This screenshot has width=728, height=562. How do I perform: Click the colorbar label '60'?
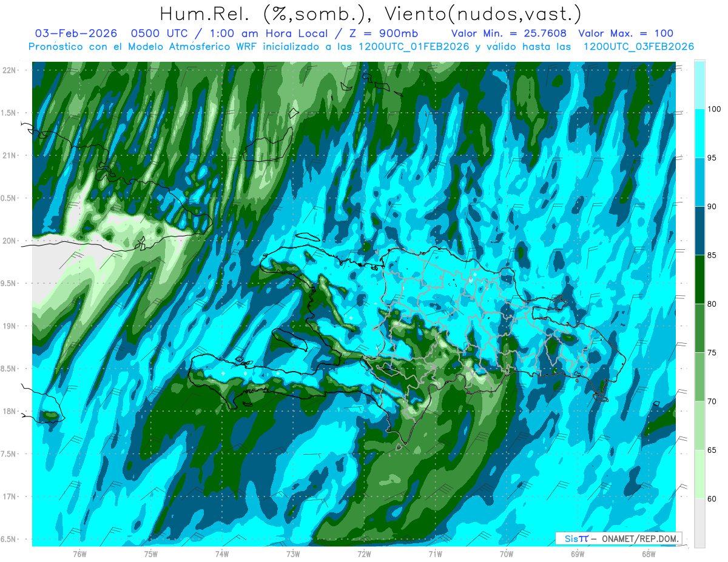(713, 499)
